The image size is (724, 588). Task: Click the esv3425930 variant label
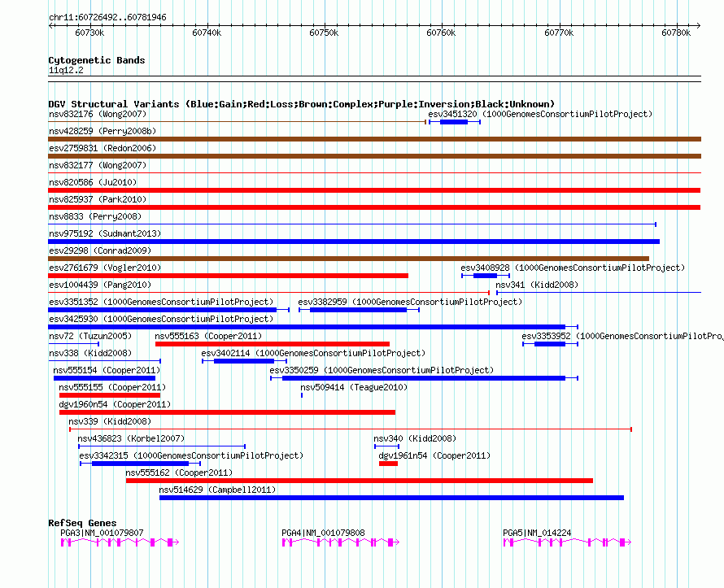click(x=161, y=319)
